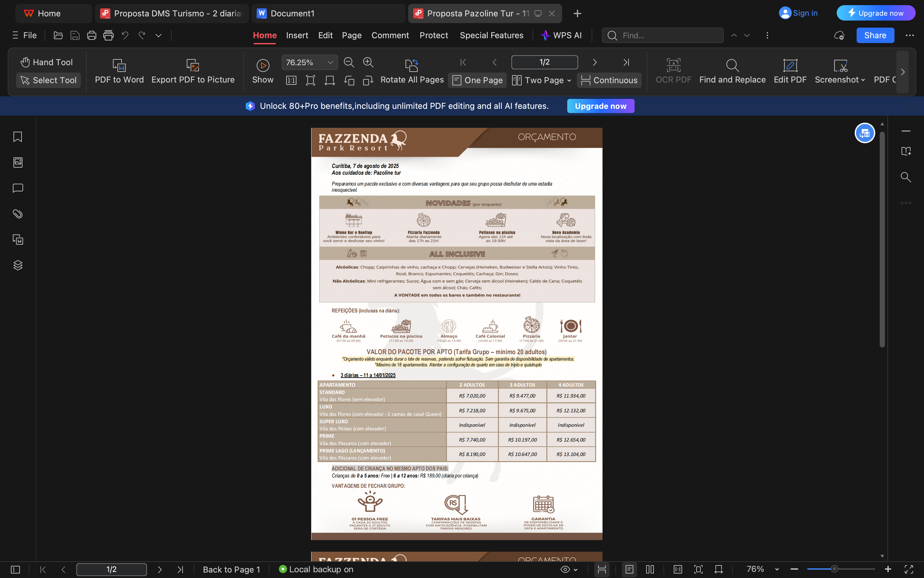This screenshot has width=924, height=578.
Task: Click Upgrade now button in title bar
Action: (876, 13)
